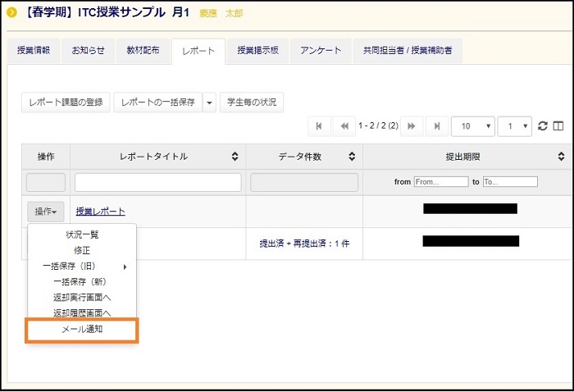
Task: Click レポート課題の登録 button
Action: [66, 103]
